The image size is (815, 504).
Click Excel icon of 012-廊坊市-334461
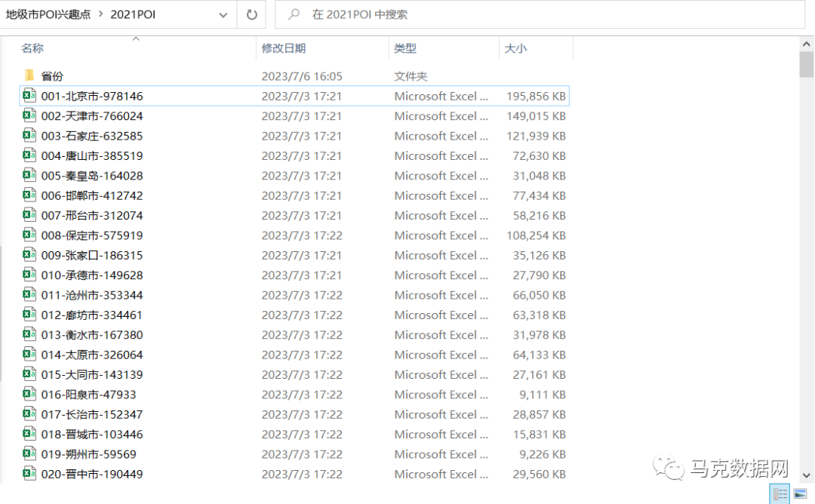point(29,315)
